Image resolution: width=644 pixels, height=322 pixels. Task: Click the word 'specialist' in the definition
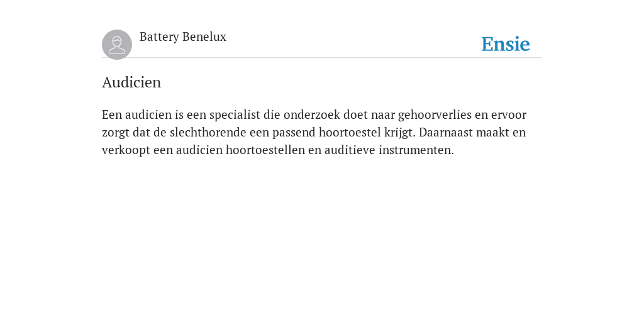(x=235, y=115)
